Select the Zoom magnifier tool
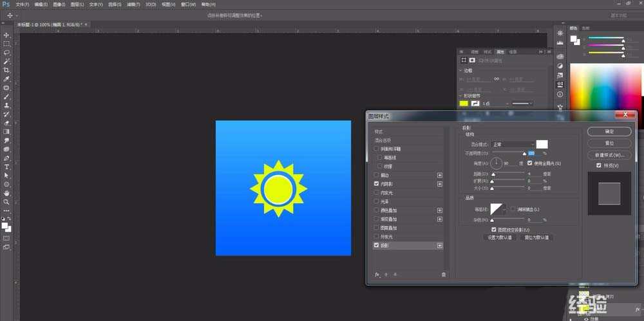This screenshot has width=644, height=321. pos(6,201)
